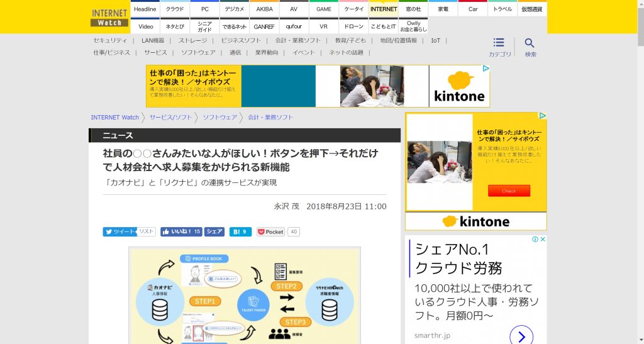Open the 窓の杜 tab
The width and height of the screenshot is (644, 344).
413,9
